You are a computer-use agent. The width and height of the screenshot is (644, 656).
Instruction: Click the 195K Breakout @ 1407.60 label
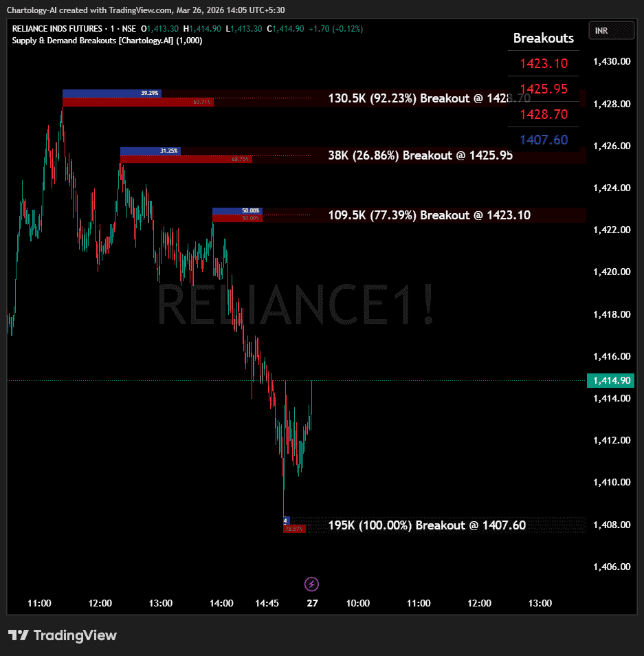427,525
